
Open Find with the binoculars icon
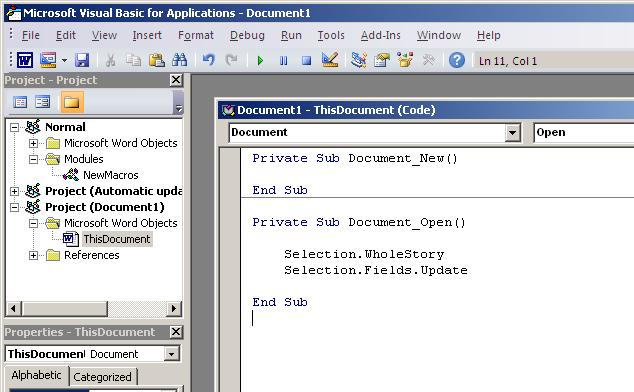[x=180, y=60]
